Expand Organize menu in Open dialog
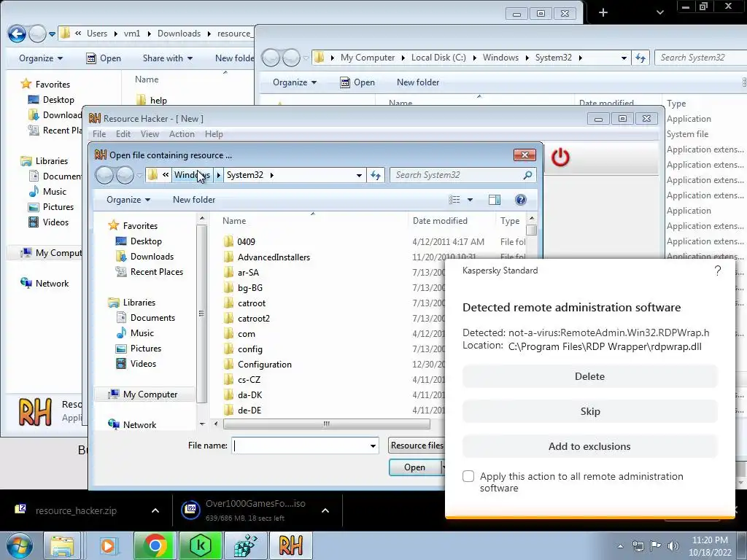The height and width of the screenshot is (560, 747). tap(128, 200)
